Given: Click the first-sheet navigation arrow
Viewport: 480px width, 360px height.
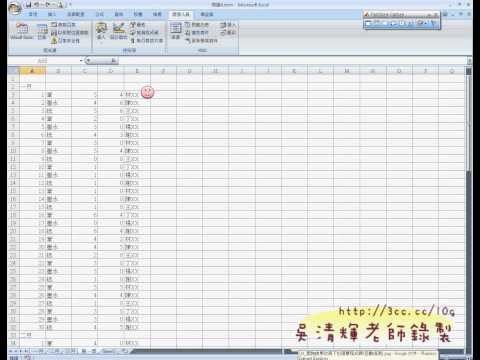Looking at the screenshot, I should 11,351.
